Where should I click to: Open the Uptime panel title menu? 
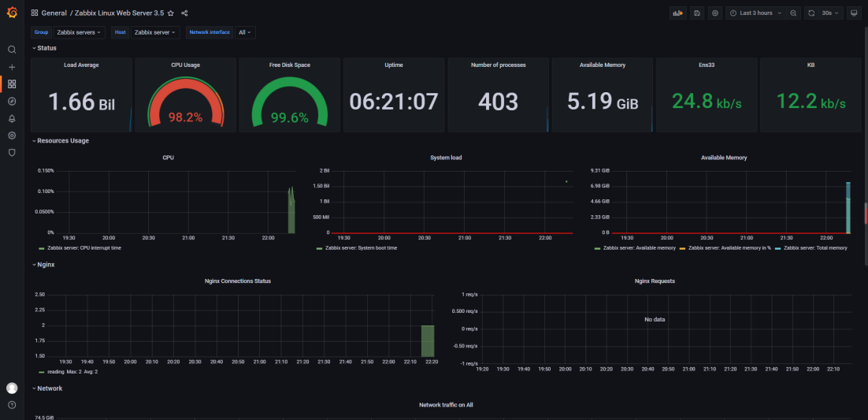click(x=394, y=65)
